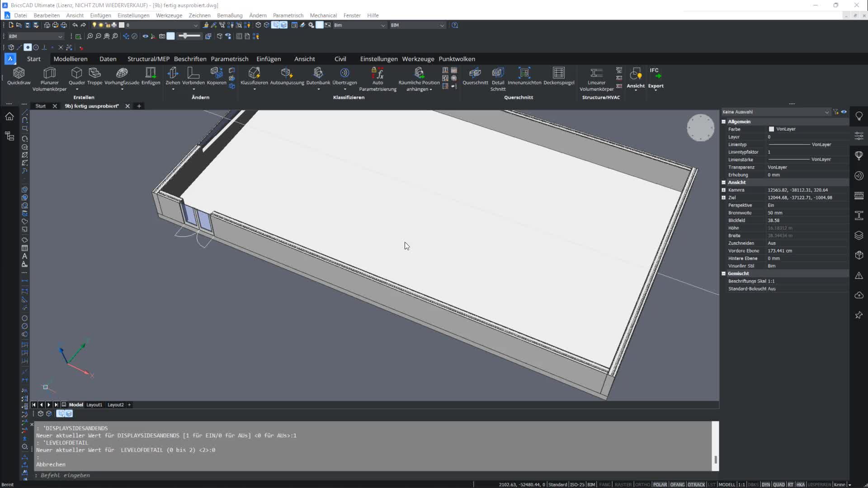This screenshot has width=868, height=488.
Task: Open the Punktwolken ribbon tab
Action: (x=457, y=59)
